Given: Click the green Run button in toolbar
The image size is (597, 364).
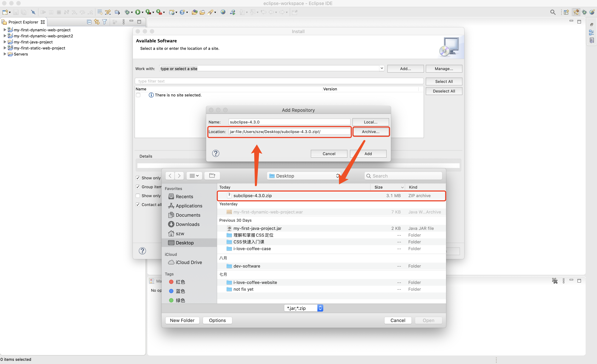Looking at the screenshot, I should pos(138,12).
